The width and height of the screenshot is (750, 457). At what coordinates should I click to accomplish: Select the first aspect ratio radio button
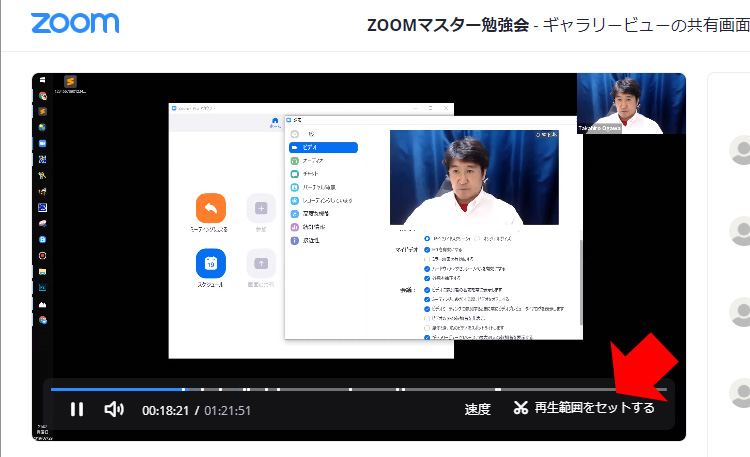coord(428,238)
